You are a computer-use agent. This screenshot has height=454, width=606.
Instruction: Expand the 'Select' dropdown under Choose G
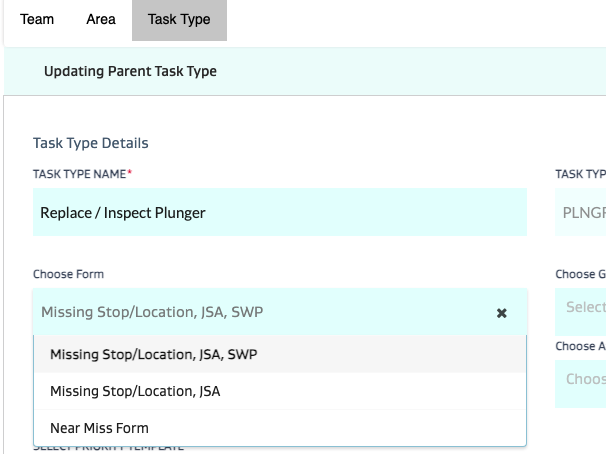581,306
